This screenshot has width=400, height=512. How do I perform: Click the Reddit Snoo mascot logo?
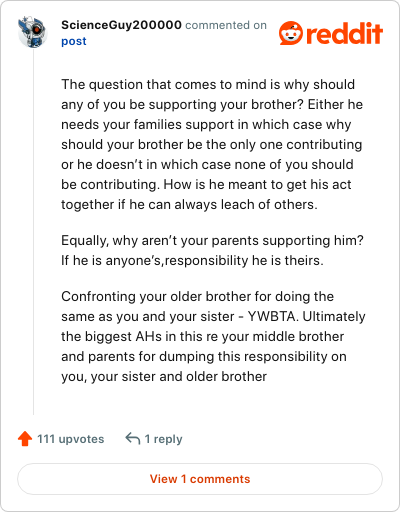pyautogui.click(x=291, y=33)
